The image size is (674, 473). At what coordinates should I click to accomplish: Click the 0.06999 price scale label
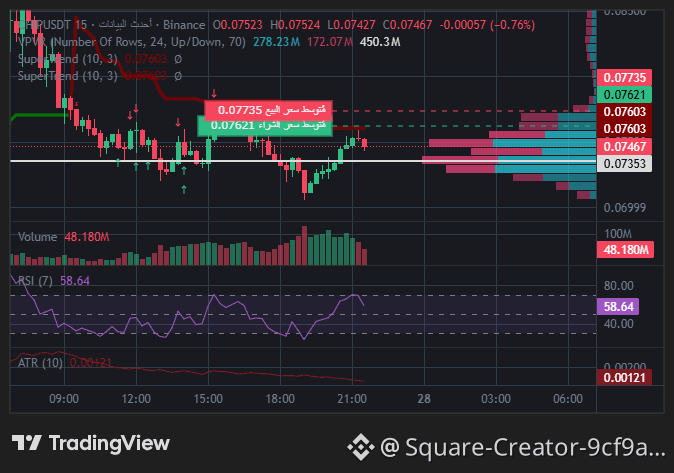point(625,208)
